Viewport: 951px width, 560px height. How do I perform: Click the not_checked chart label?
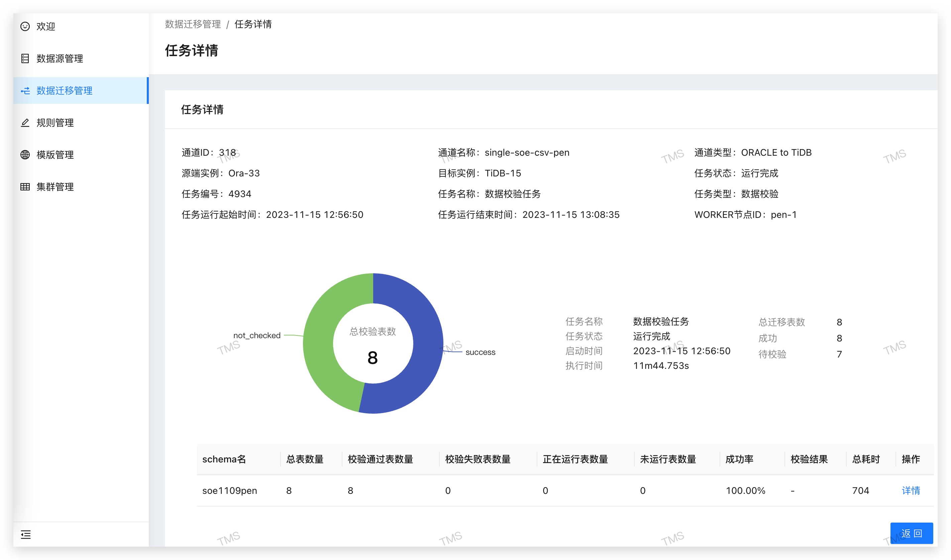pos(257,335)
